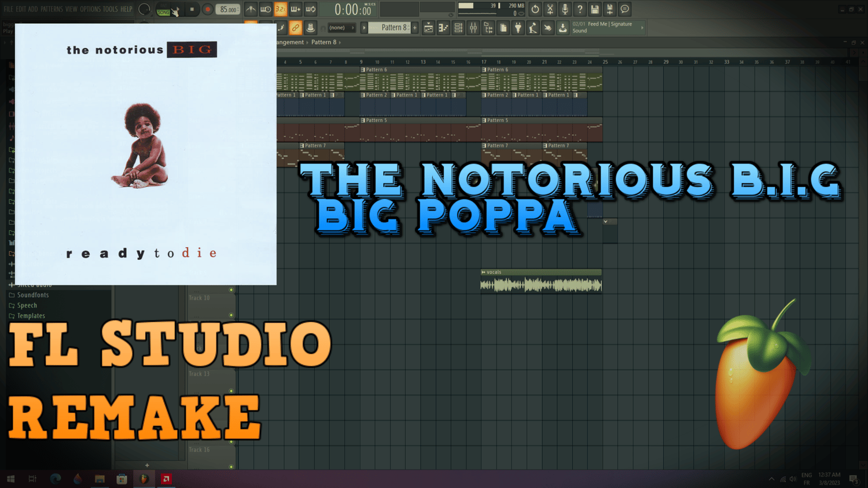Viewport: 868px width, 488px height.
Task: Open the Piano roll icon
Action: pos(443,28)
